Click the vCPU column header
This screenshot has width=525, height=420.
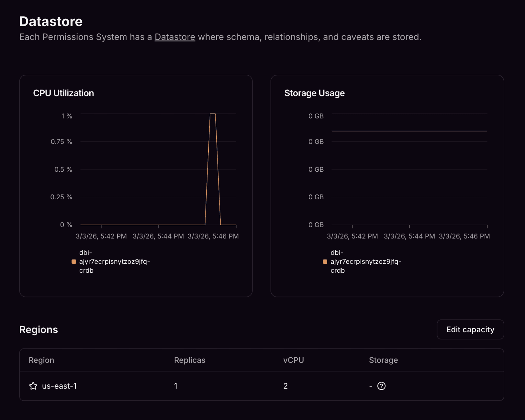click(293, 360)
